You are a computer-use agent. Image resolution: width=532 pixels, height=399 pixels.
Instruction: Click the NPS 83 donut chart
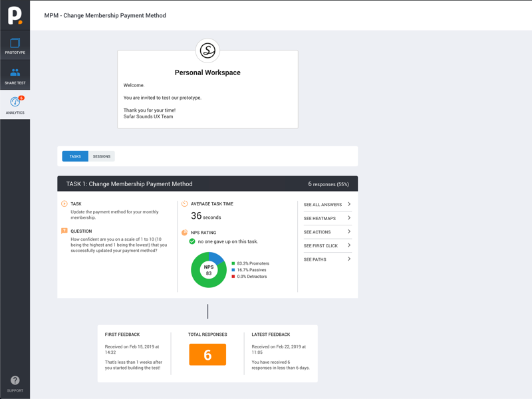click(x=209, y=270)
